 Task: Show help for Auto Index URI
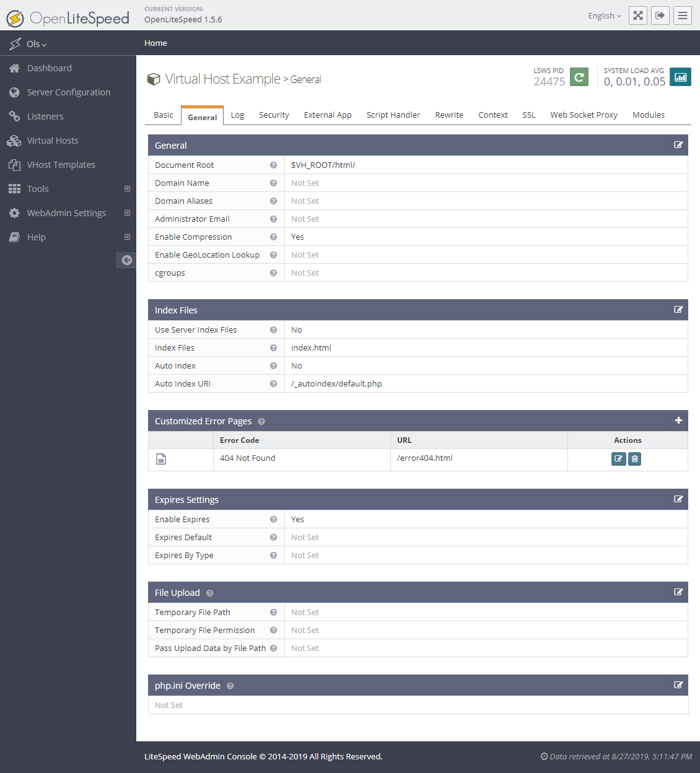(273, 384)
